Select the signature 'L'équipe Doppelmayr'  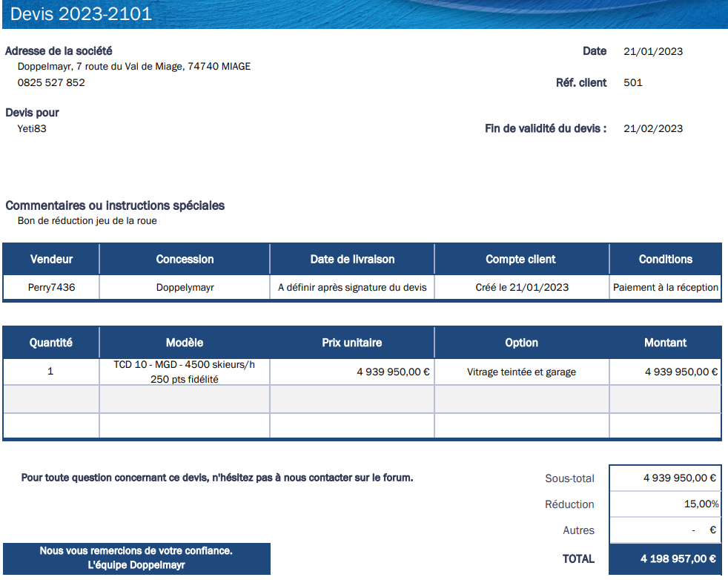[136, 565]
